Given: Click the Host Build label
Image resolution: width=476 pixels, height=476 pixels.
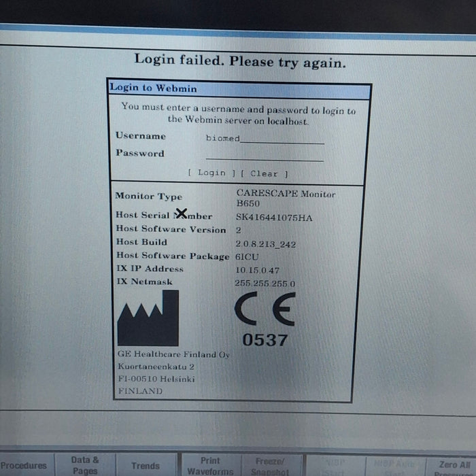Looking at the screenshot, I should coord(141,242).
